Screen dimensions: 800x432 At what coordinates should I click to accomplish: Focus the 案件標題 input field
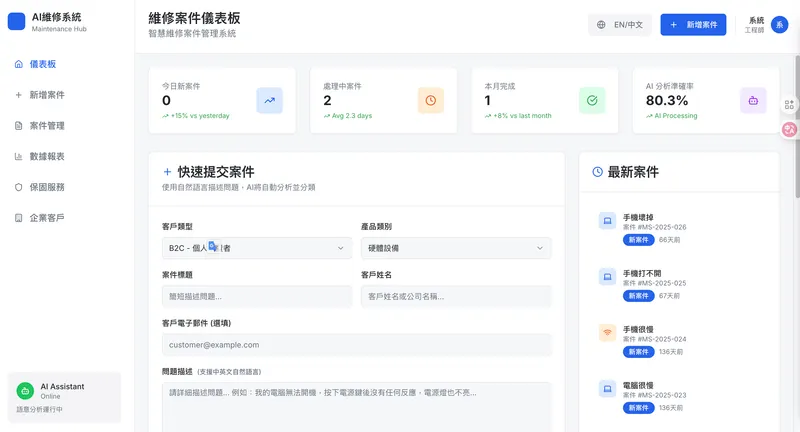click(x=257, y=296)
